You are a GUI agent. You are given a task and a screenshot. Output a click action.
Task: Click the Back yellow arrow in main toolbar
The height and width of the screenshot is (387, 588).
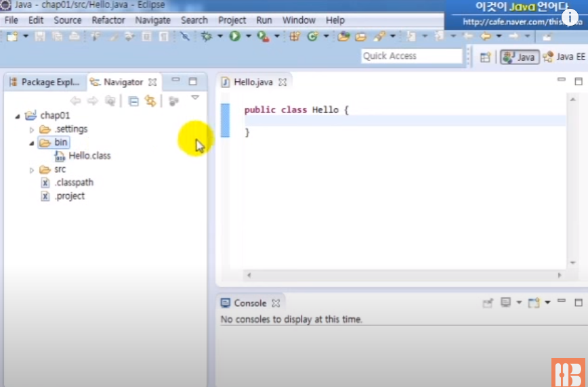tap(486, 37)
